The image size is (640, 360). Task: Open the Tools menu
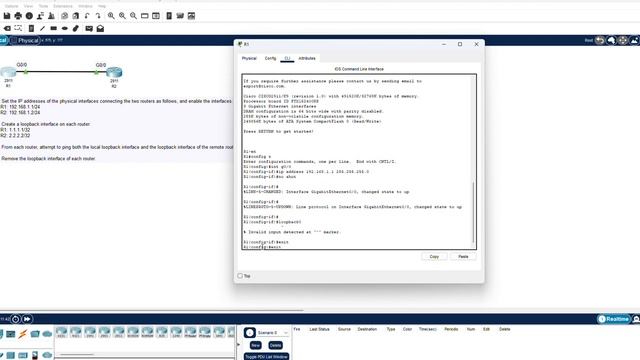point(43,6)
